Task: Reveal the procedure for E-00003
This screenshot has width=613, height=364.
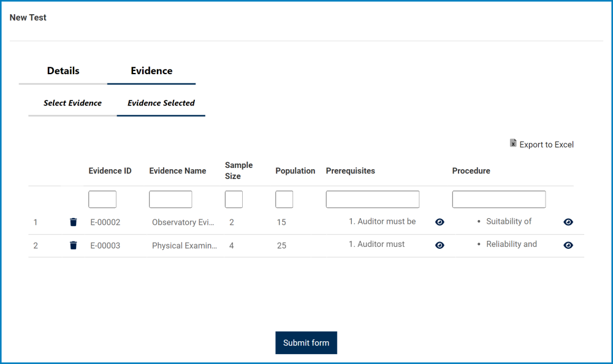Action: point(568,245)
